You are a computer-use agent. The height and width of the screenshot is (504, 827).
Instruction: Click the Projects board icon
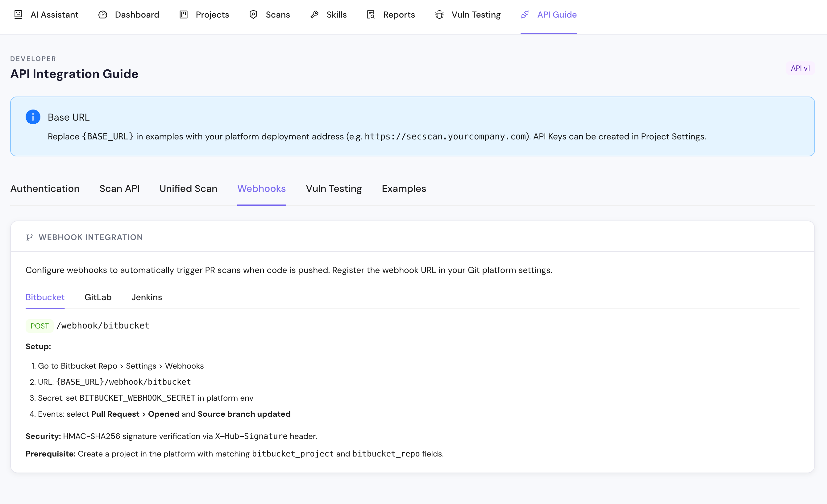[184, 14]
